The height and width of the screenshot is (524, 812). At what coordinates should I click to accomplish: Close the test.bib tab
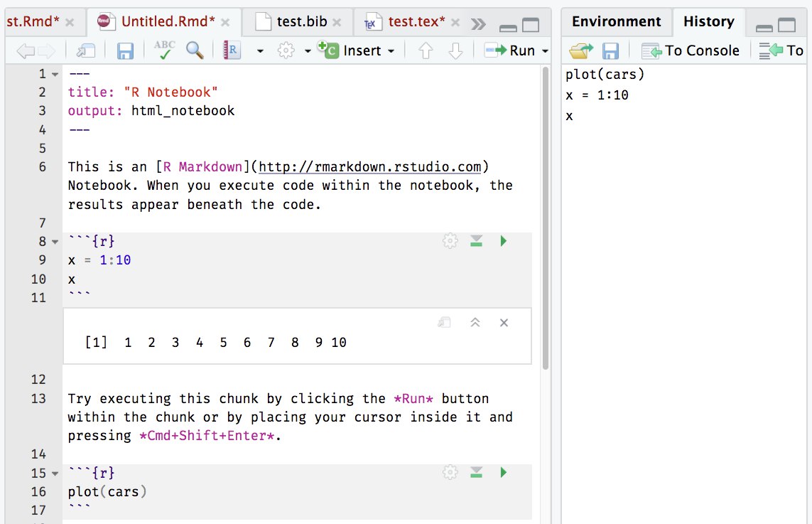point(337,22)
